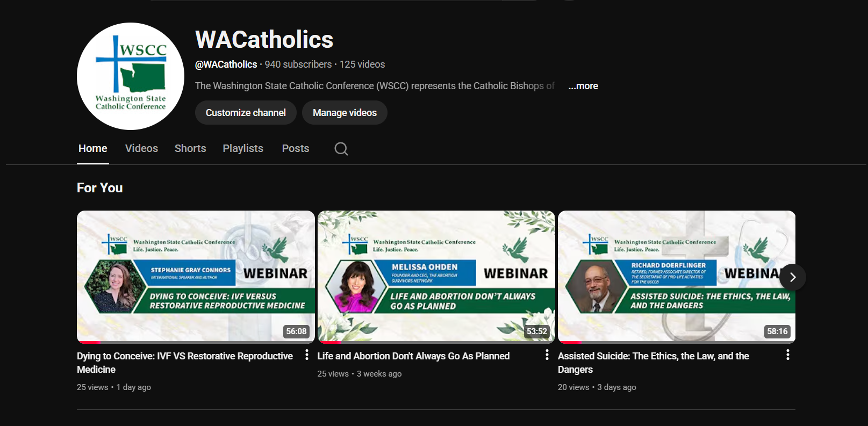Viewport: 868px width, 426px height.
Task: Click the Manage videos button
Action: pos(345,113)
